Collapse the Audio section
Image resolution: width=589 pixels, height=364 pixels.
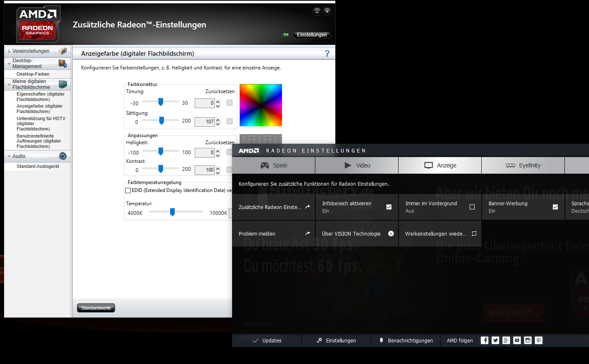click(x=9, y=156)
